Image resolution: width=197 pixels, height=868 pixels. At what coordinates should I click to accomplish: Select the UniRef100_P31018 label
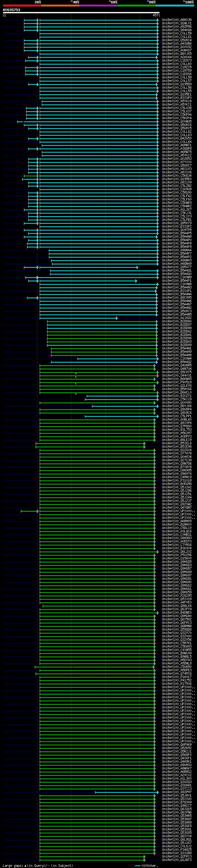pos(177,481)
